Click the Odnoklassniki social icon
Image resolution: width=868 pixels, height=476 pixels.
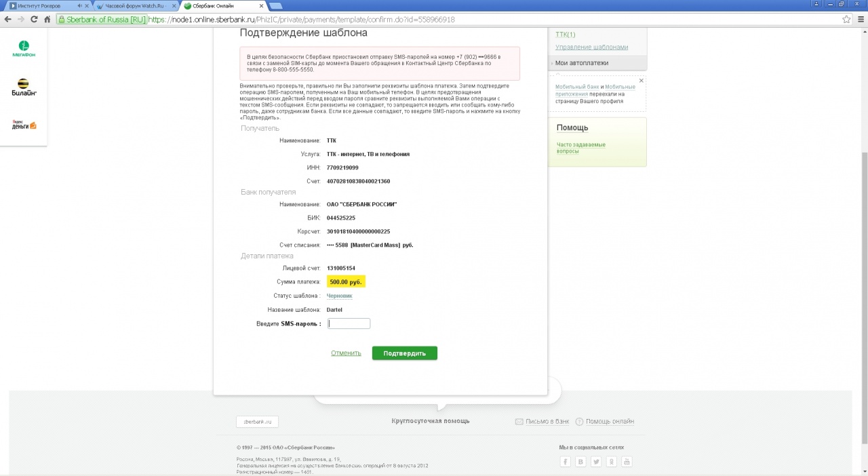(x=612, y=462)
